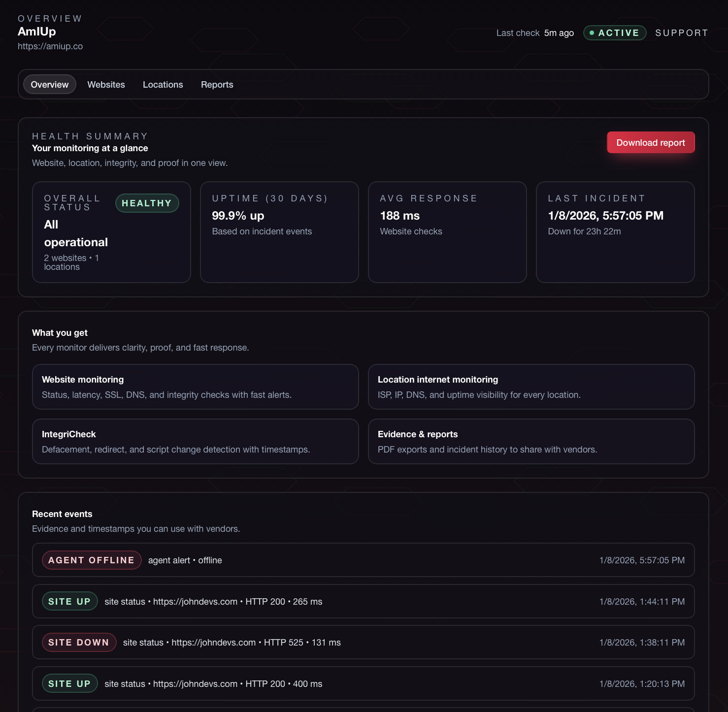Open the Last Incident card
Viewport: 728px width, 712px height.
tap(615, 232)
